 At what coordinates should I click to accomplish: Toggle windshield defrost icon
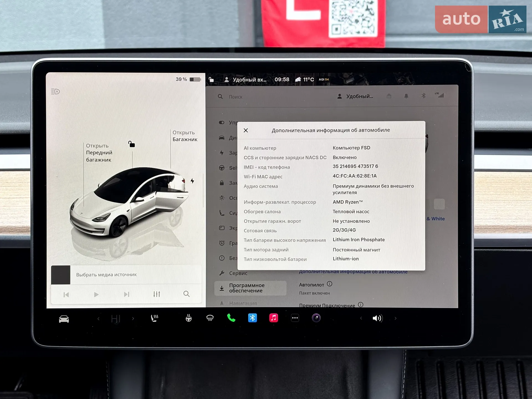point(210,318)
